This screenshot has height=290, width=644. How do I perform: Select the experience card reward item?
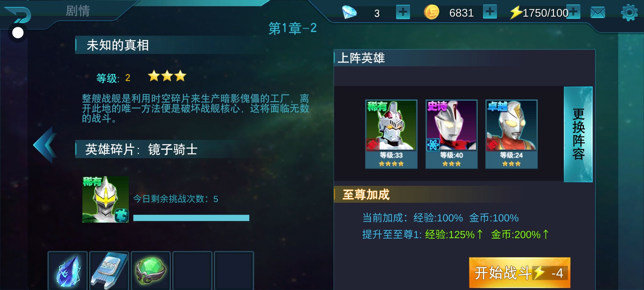pyautogui.click(x=109, y=271)
